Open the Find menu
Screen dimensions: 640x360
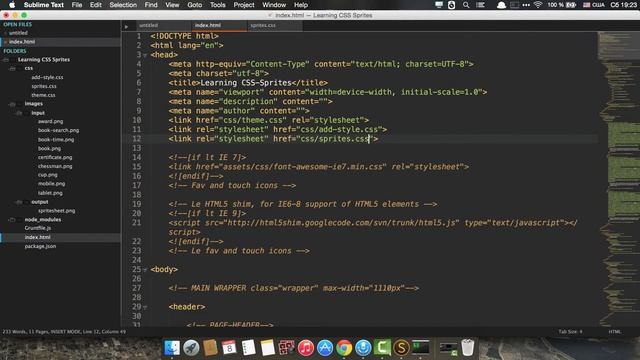151,5
